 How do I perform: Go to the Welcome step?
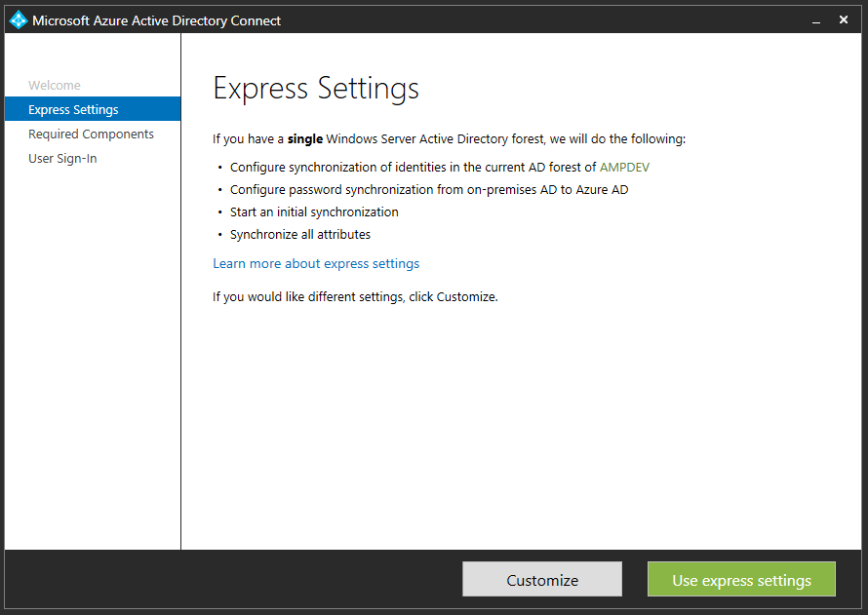coord(55,85)
